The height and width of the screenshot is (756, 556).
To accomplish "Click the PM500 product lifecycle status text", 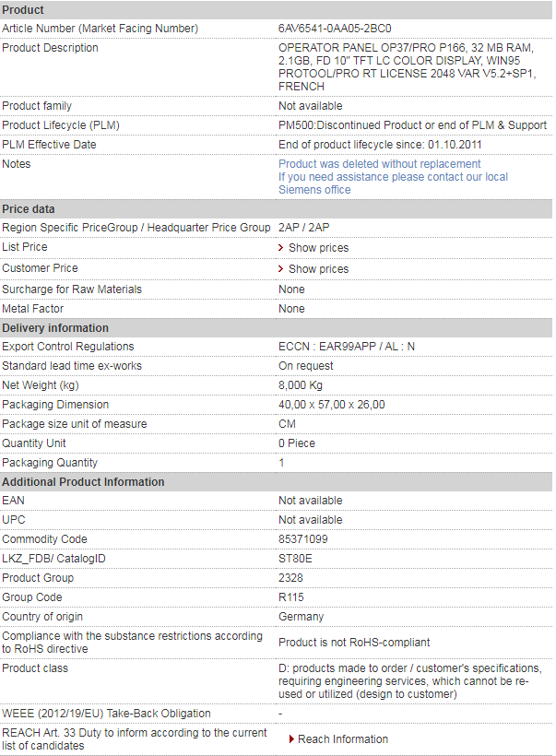I will [x=412, y=125].
